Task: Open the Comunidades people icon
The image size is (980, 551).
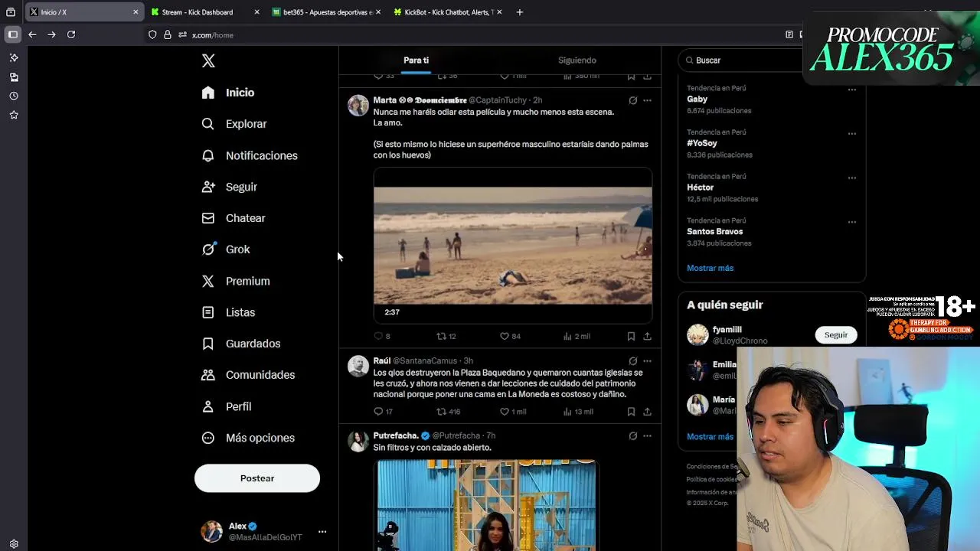Action: 208,375
